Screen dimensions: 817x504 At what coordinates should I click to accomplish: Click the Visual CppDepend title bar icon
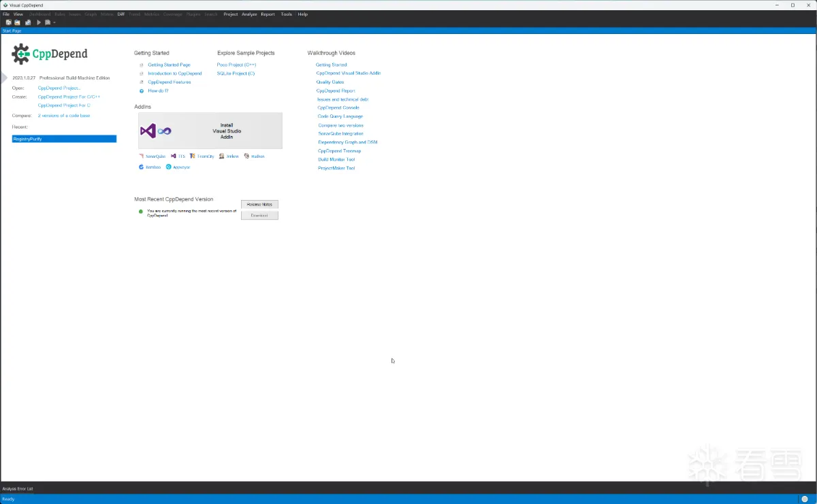(5, 5)
